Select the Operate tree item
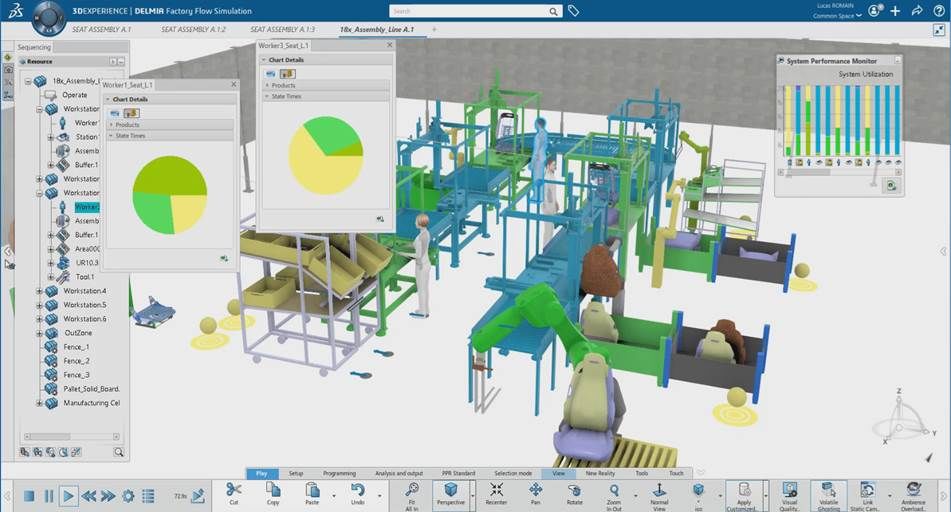The image size is (951, 512). [75, 95]
